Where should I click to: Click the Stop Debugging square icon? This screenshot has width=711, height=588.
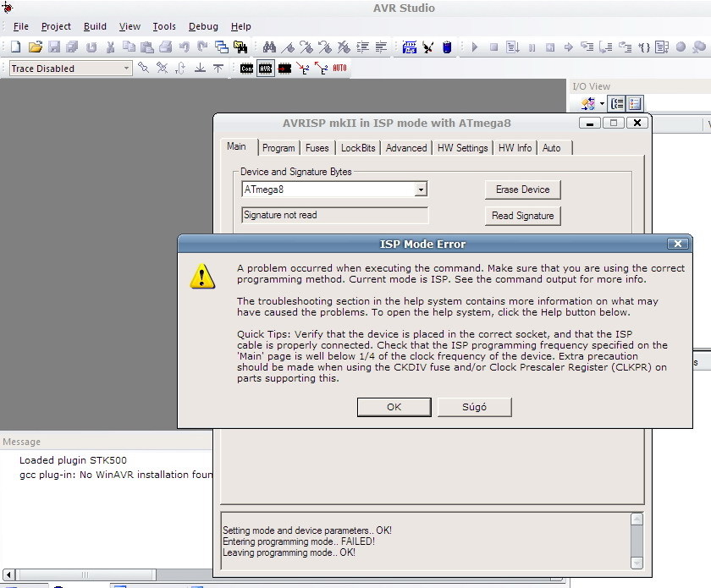(x=493, y=47)
